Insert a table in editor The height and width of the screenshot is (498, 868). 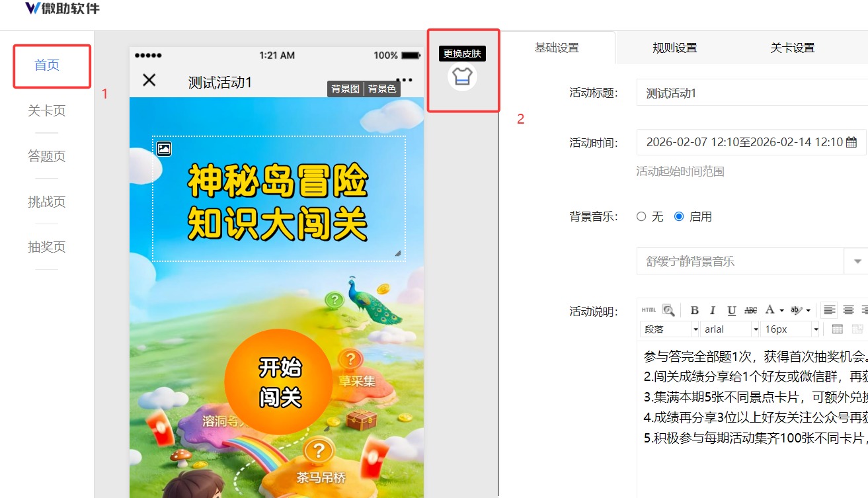coord(837,329)
